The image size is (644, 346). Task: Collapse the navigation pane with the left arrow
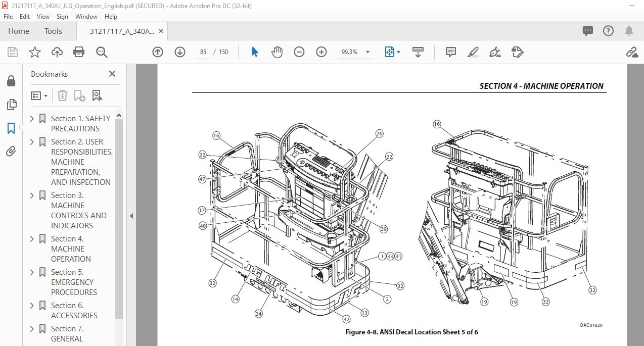[x=131, y=216]
